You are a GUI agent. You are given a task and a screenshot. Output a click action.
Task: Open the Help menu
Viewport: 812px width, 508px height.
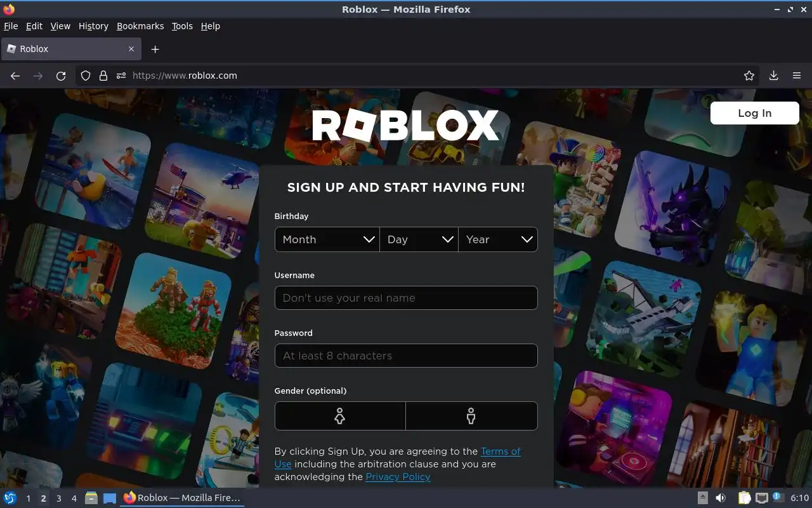[x=210, y=26]
